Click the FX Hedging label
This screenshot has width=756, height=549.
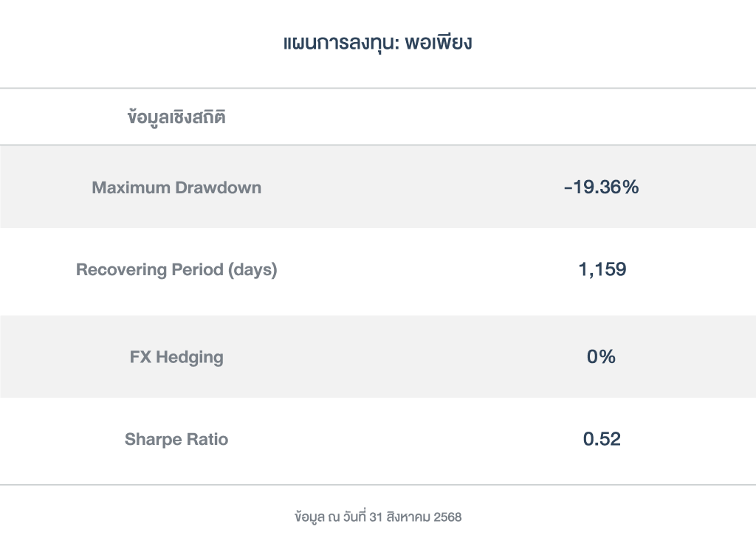176,358
